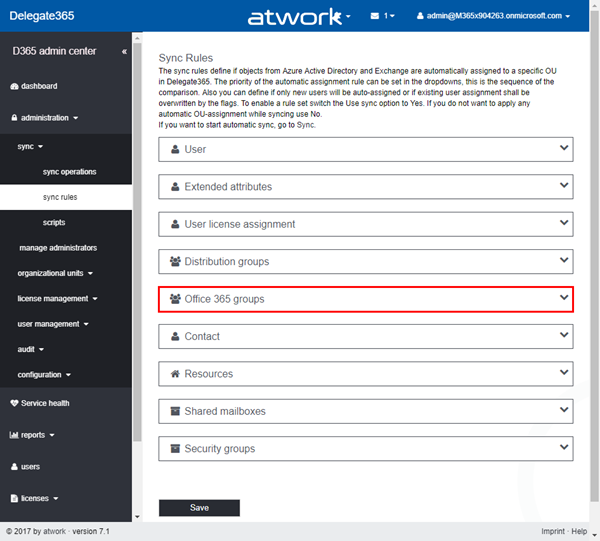Screen dimensions: 600x541
Task: Click the Office 365 groups people icon
Action: pyautogui.click(x=175, y=299)
